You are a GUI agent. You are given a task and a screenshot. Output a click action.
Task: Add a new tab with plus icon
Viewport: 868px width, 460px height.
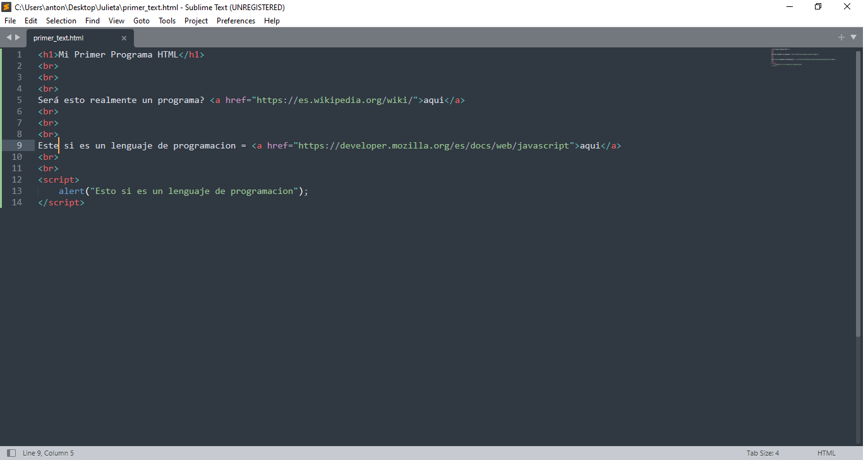[x=841, y=37]
